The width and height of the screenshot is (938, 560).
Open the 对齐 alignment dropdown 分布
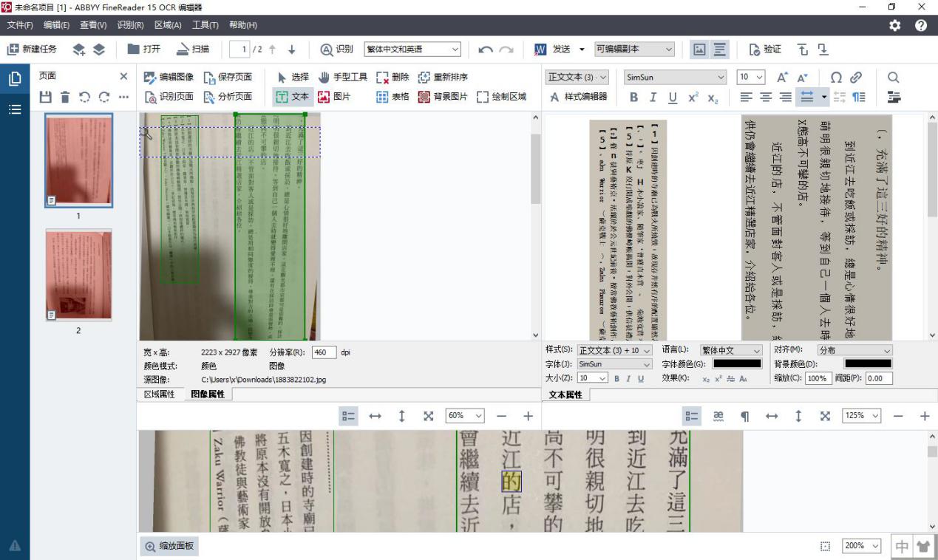(854, 350)
